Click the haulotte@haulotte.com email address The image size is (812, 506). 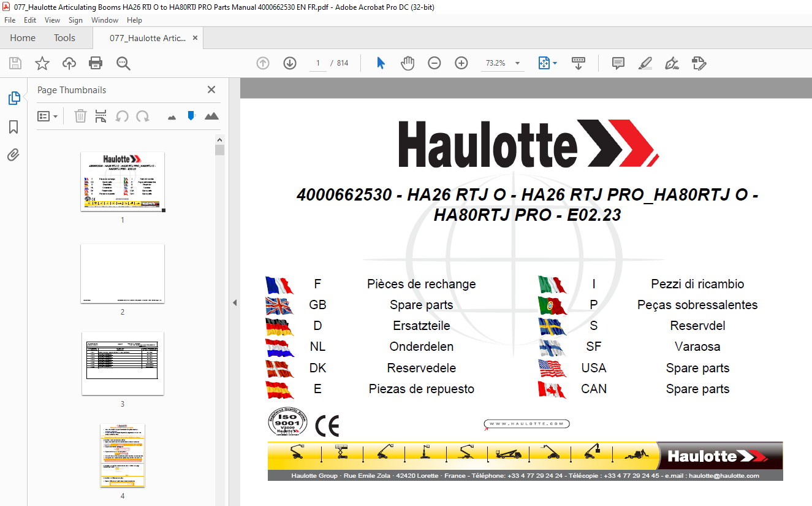pyautogui.click(x=723, y=476)
